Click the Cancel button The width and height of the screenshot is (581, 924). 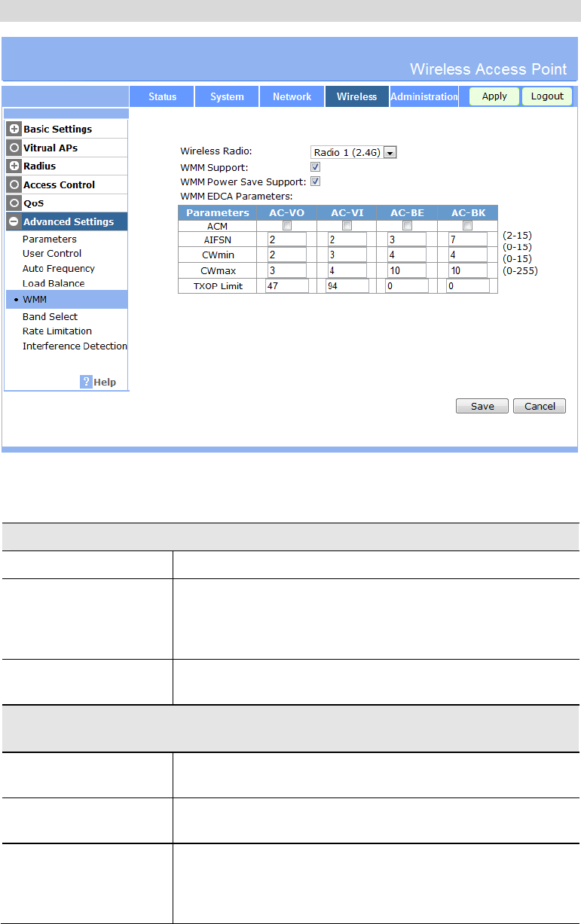click(x=540, y=406)
